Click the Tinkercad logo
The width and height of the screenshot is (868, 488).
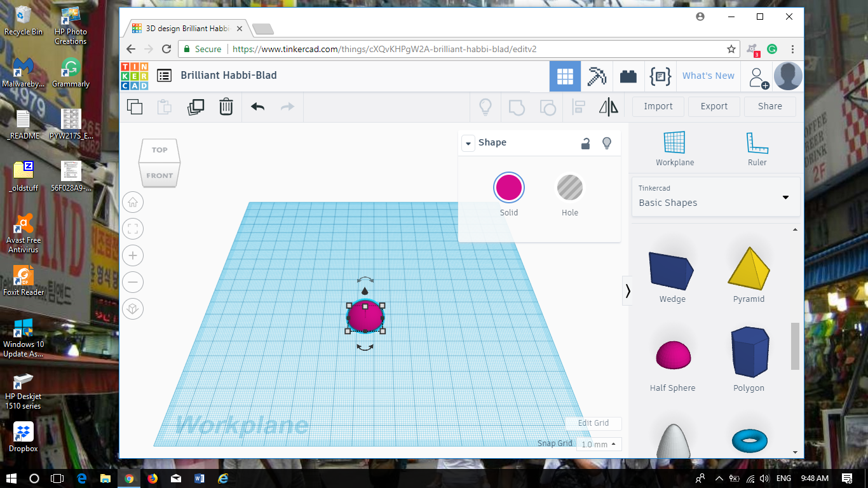(x=135, y=76)
